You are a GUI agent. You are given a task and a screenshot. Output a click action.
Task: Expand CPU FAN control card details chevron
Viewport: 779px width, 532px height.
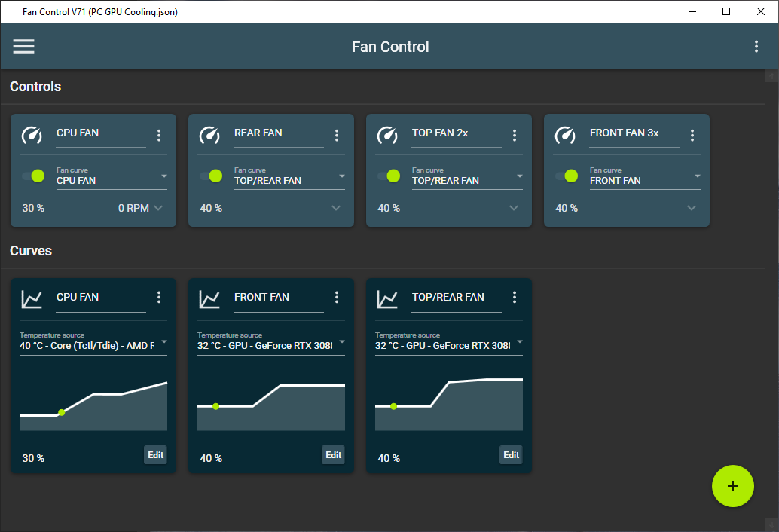158,208
